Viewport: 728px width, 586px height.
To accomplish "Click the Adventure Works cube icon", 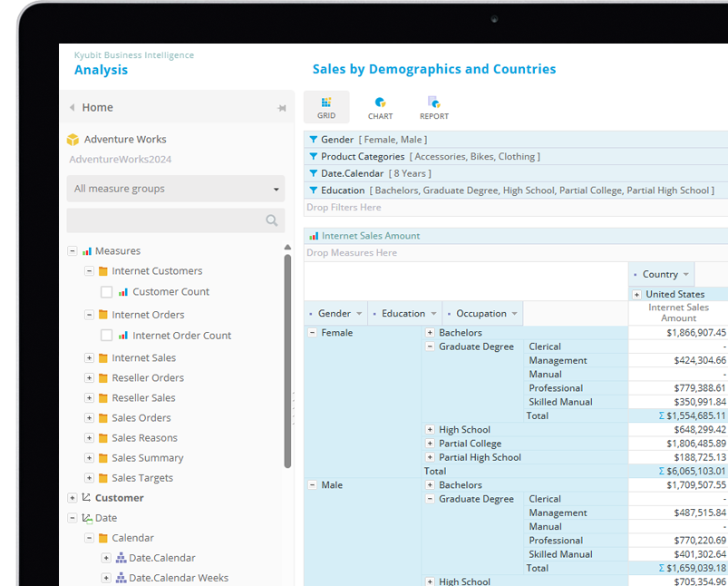I will (72, 140).
